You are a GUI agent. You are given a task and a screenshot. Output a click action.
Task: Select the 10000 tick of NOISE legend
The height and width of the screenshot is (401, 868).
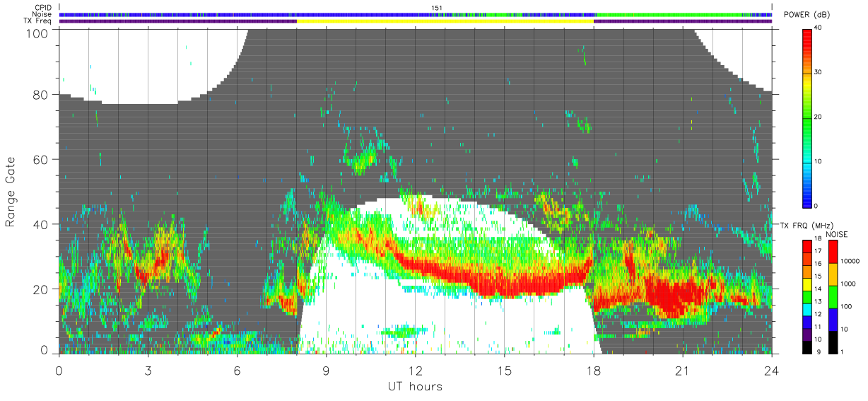click(x=849, y=260)
